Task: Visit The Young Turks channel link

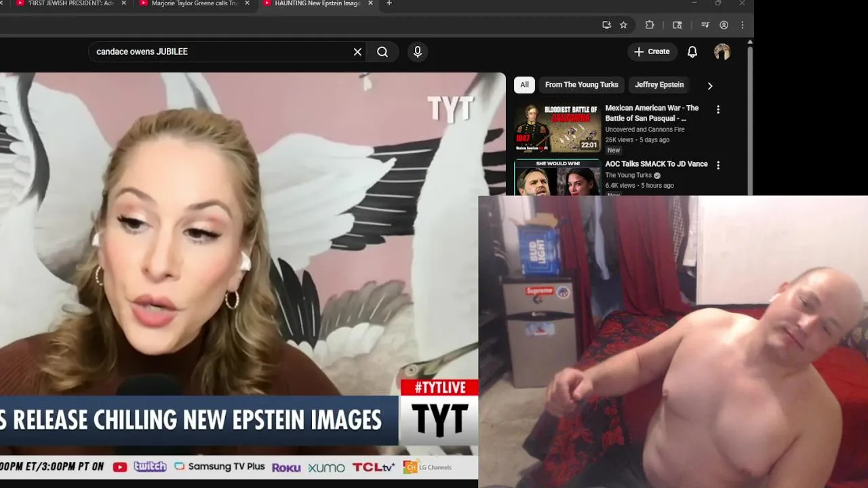Action: point(629,175)
